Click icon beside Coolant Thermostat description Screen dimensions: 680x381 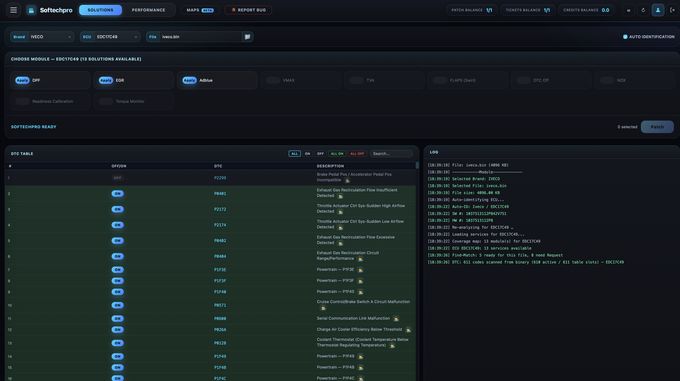click(x=392, y=346)
